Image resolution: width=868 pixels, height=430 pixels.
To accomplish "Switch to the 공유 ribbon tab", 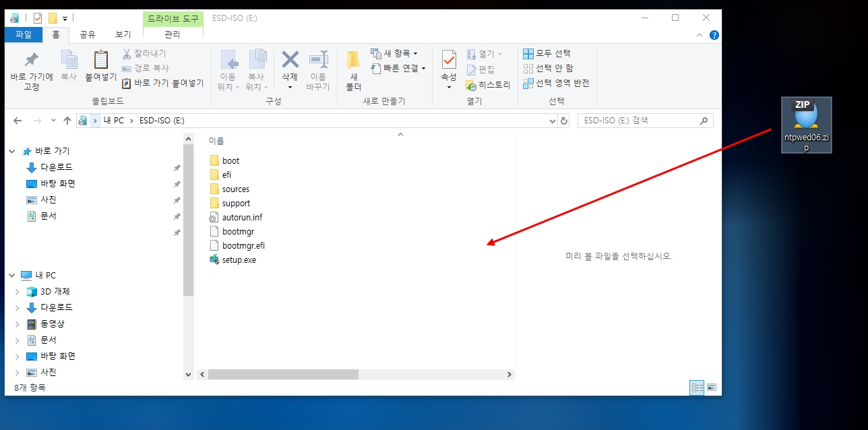I will click(x=88, y=34).
